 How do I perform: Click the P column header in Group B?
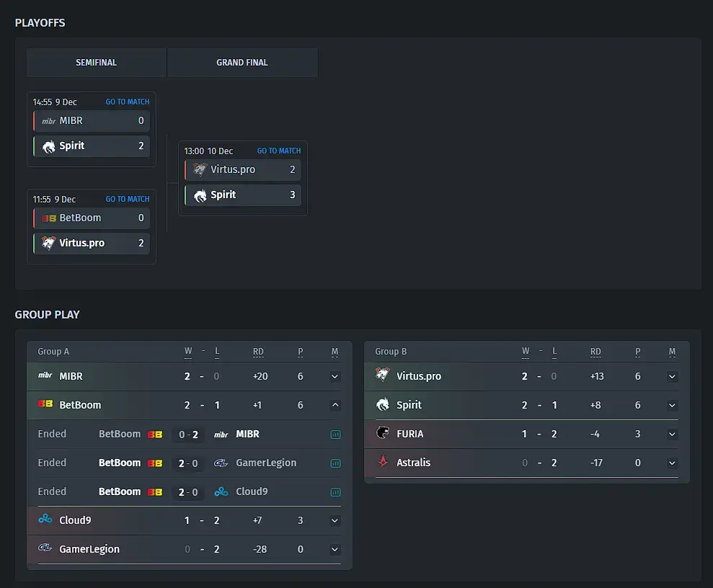coord(637,352)
